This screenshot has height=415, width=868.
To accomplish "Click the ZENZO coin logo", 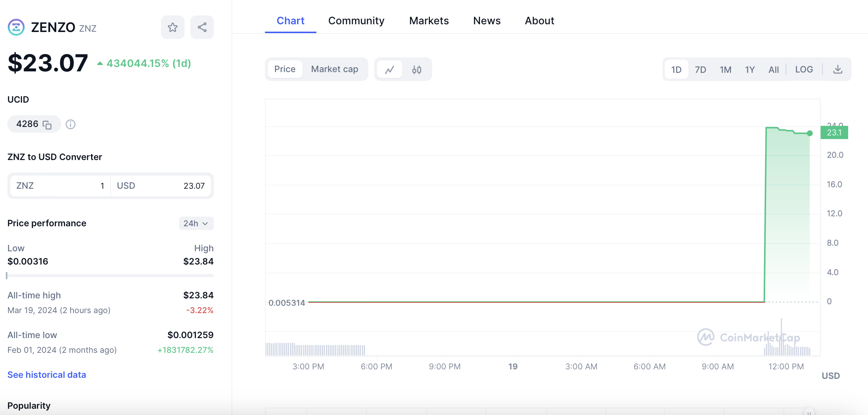I will (16, 27).
